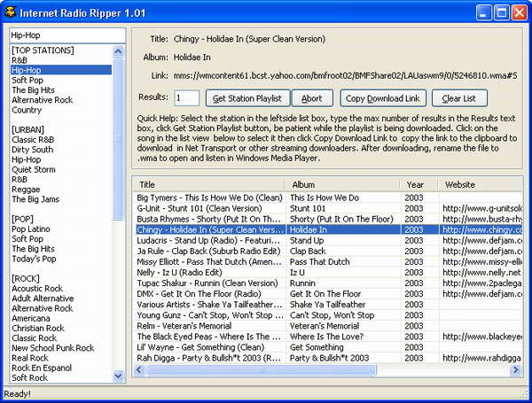The width and height of the screenshot is (532, 403).
Task: Select Rah Digga - Party & Bullsh*t row
Action: click(327, 358)
